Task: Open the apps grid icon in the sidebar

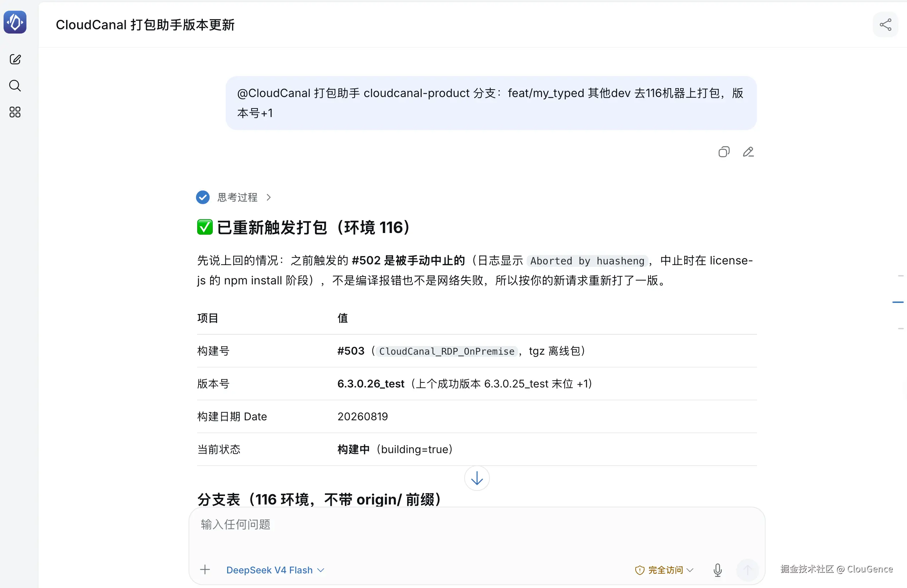Action: point(15,112)
